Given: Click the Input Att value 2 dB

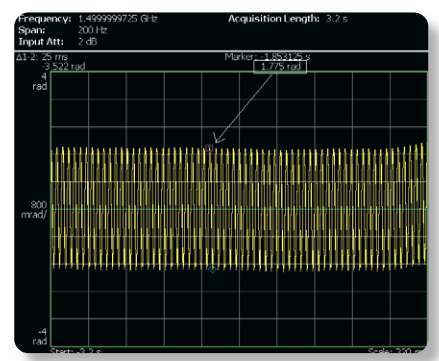Looking at the screenshot, I should coord(87,42).
